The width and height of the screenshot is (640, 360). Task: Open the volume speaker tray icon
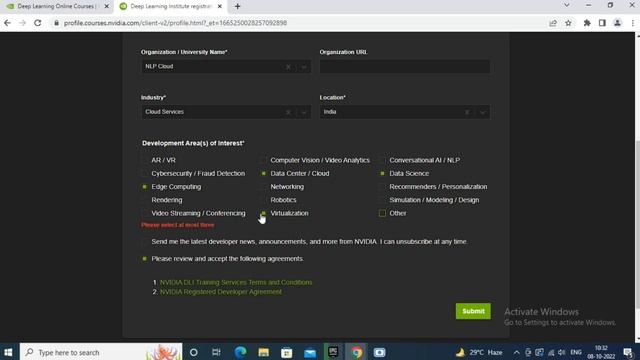562,352
